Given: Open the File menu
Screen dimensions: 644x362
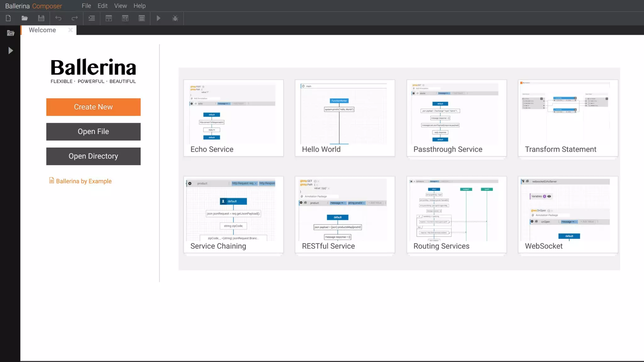Looking at the screenshot, I should pyautogui.click(x=86, y=6).
